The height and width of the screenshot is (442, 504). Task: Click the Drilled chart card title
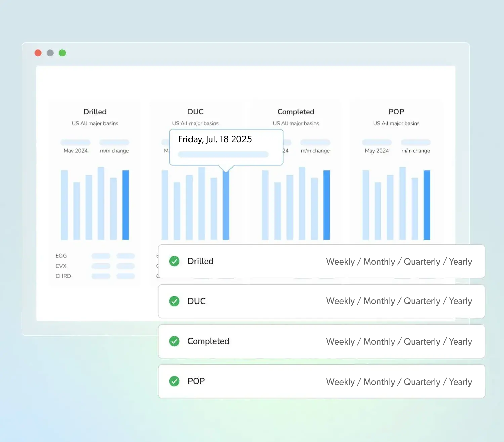point(95,112)
